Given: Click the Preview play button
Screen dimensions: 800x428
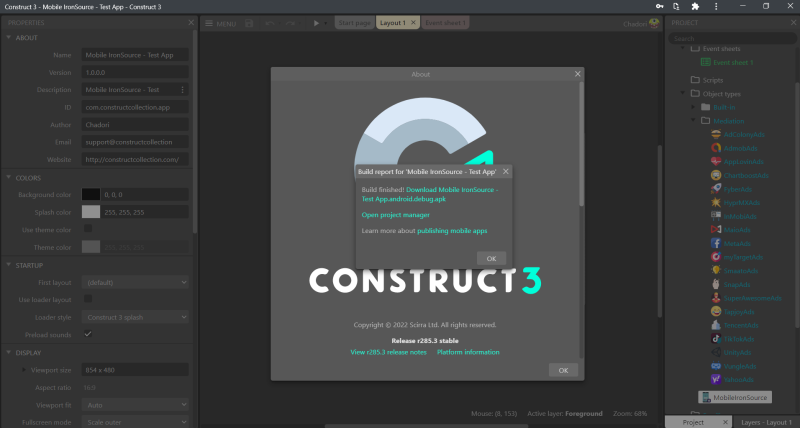Looking at the screenshot, I should 316,23.
